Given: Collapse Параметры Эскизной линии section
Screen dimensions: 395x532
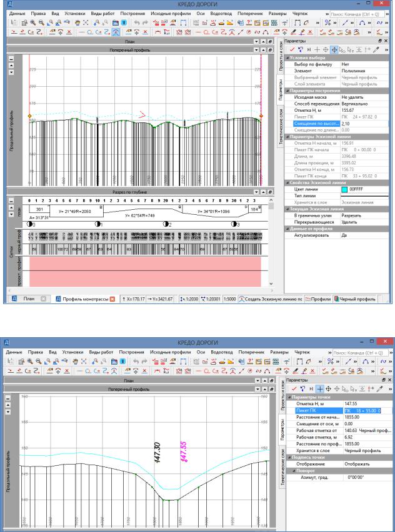Looking at the screenshot, I should click(287, 137).
